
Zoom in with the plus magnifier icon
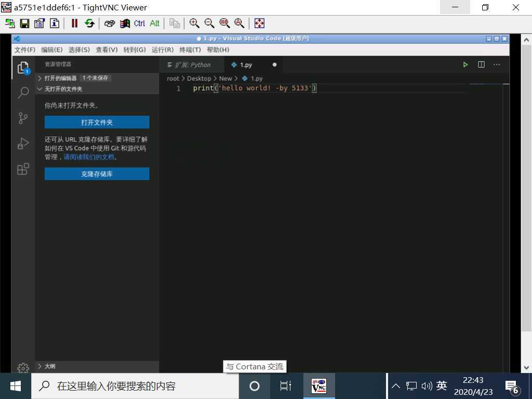(x=194, y=23)
